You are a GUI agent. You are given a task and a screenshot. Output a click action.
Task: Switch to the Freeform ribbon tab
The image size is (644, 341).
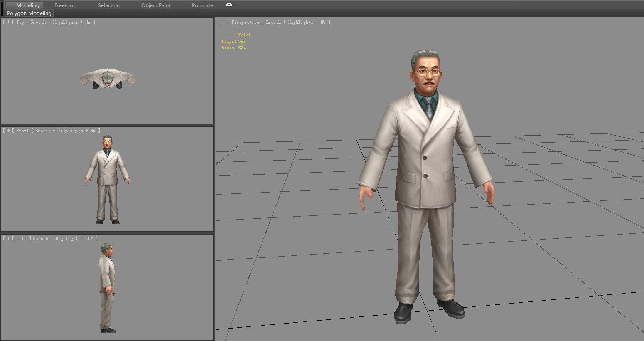coord(65,5)
